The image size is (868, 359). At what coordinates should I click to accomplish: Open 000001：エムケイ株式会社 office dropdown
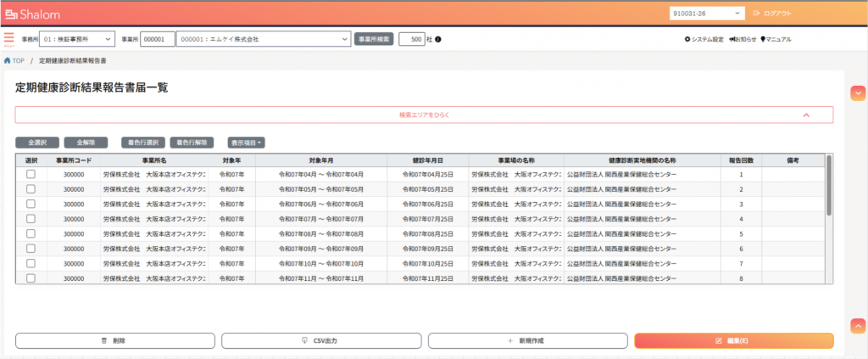point(264,39)
